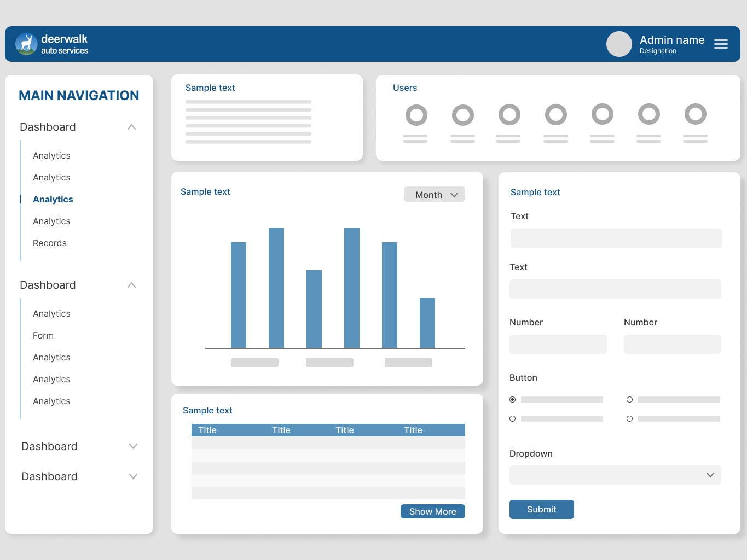Image resolution: width=747 pixels, height=560 pixels.
Task: Click the tallest second bar in chart
Action: tap(276, 288)
